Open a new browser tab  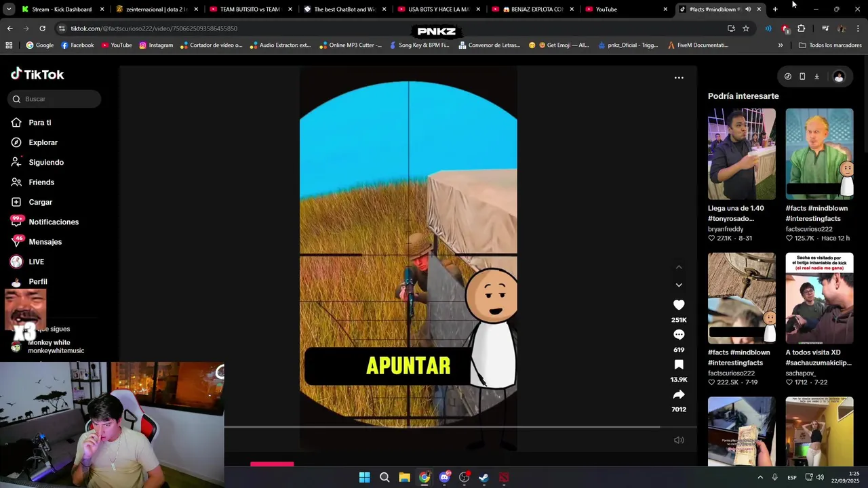point(775,9)
